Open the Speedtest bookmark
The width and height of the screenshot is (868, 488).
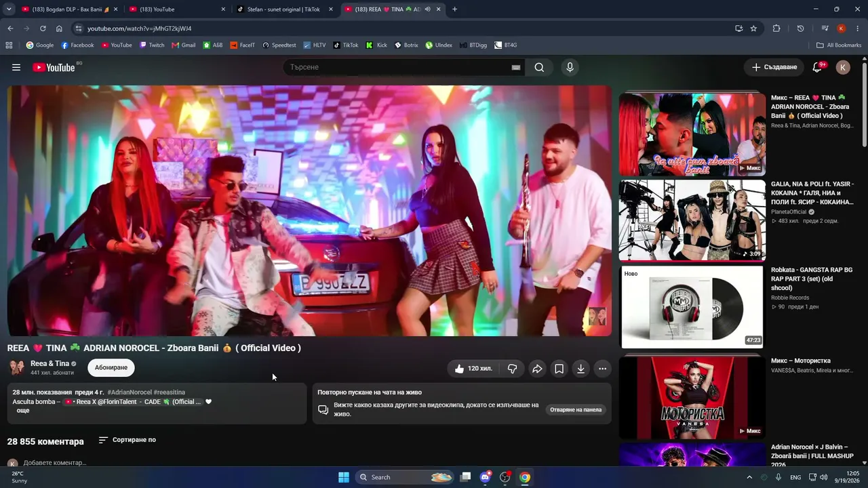(279, 45)
